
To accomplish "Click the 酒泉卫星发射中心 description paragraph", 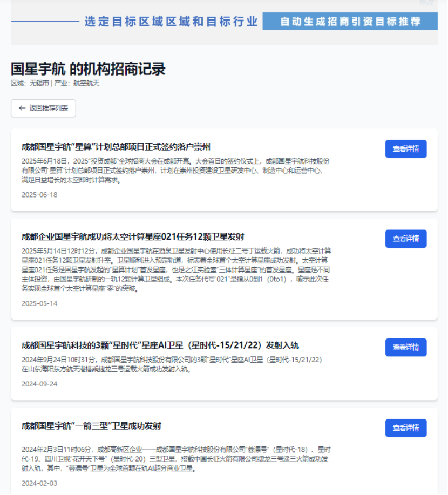I will click(175, 269).
